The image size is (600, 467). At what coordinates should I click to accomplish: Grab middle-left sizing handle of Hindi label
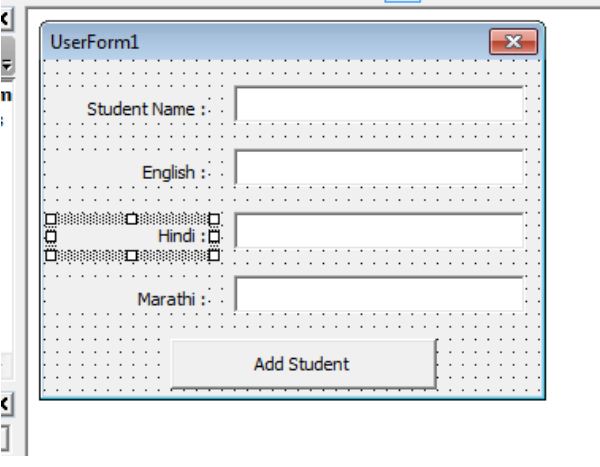49,236
